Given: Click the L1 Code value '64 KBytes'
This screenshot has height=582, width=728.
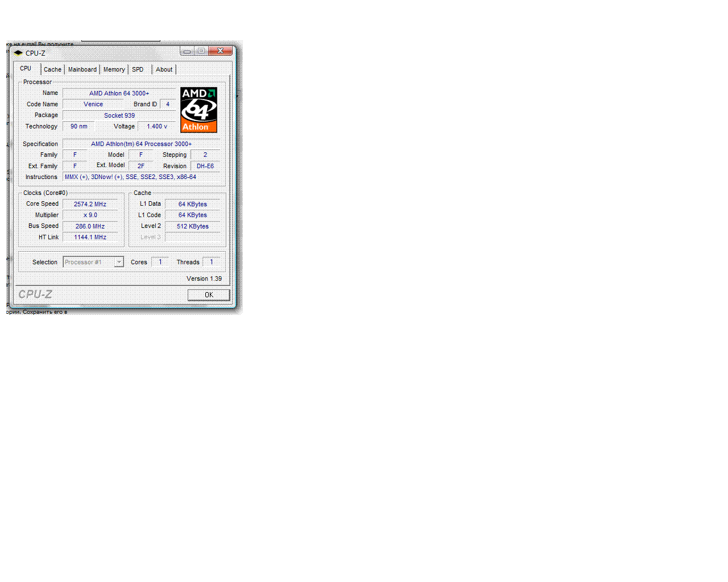Looking at the screenshot, I should 193,215.
